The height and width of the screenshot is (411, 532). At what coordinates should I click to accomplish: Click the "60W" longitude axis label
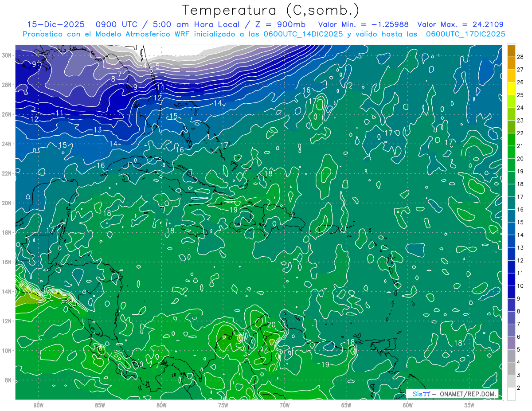point(408,405)
